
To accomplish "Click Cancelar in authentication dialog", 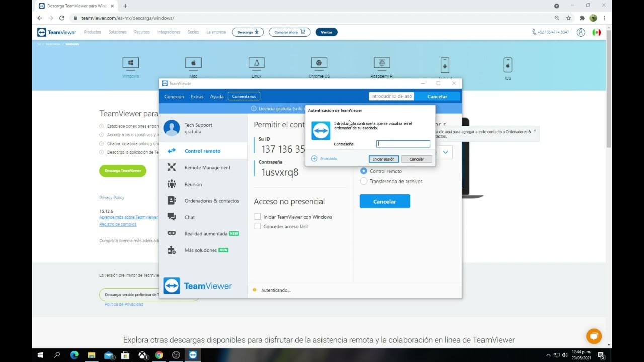I will (417, 159).
